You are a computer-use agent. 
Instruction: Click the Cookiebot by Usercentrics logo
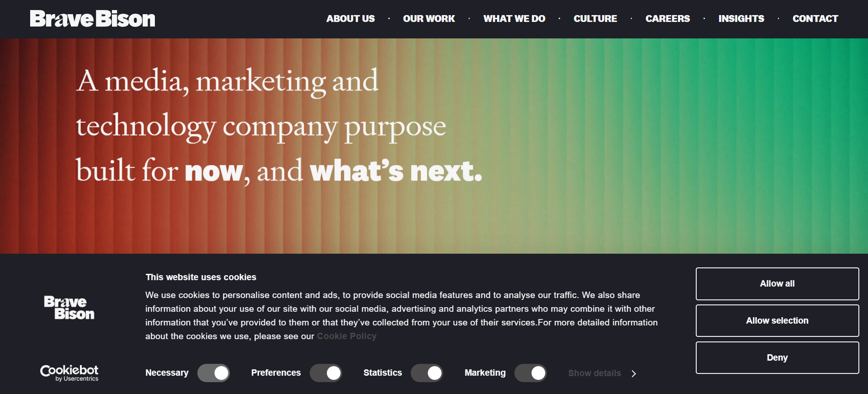69,373
